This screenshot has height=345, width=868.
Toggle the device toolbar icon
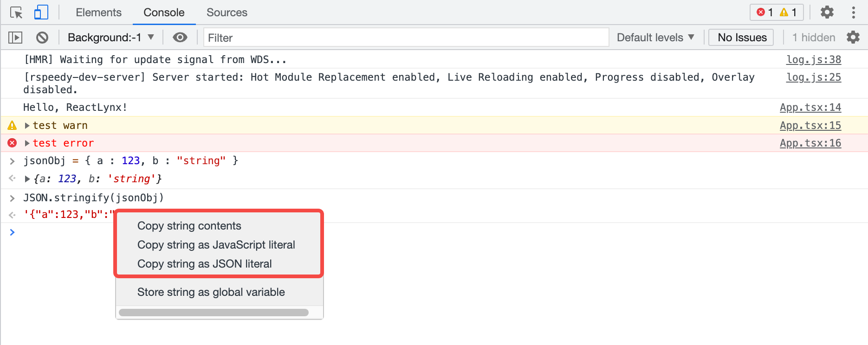point(41,13)
